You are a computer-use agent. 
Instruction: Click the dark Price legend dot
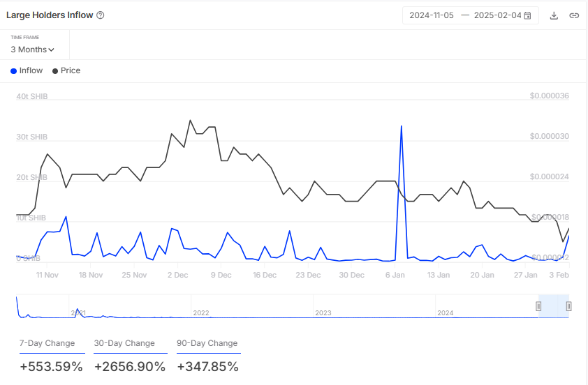click(x=55, y=70)
